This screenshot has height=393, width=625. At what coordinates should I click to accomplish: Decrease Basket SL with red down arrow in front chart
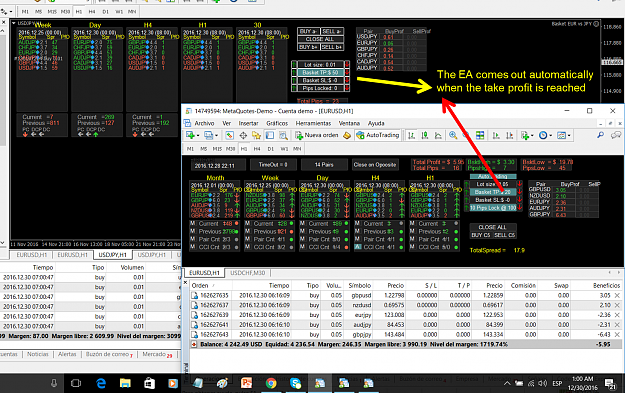click(520, 200)
